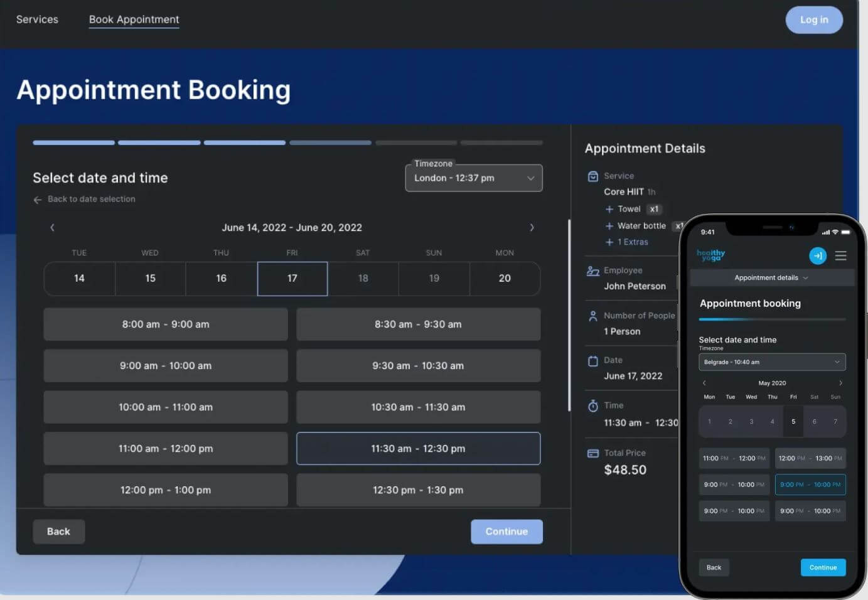Click the John Peterson employee name
The height and width of the screenshot is (600, 868).
point(635,286)
